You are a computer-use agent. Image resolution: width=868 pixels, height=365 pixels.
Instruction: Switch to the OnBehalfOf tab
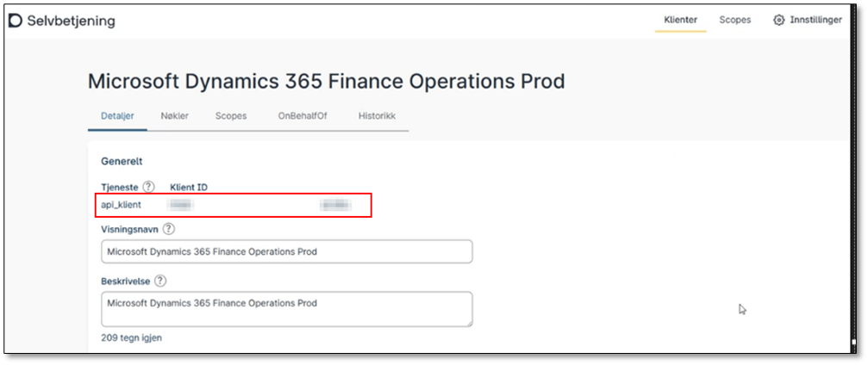tap(297, 116)
